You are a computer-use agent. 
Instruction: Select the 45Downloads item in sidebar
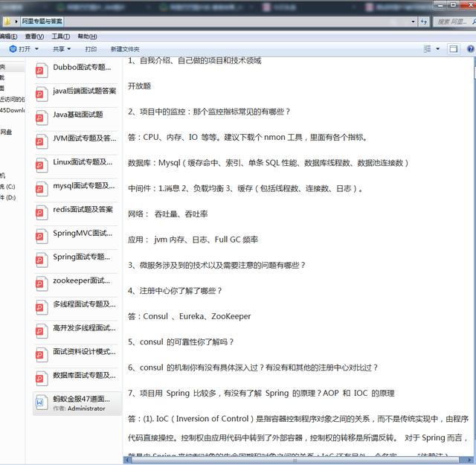pos(13,110)
